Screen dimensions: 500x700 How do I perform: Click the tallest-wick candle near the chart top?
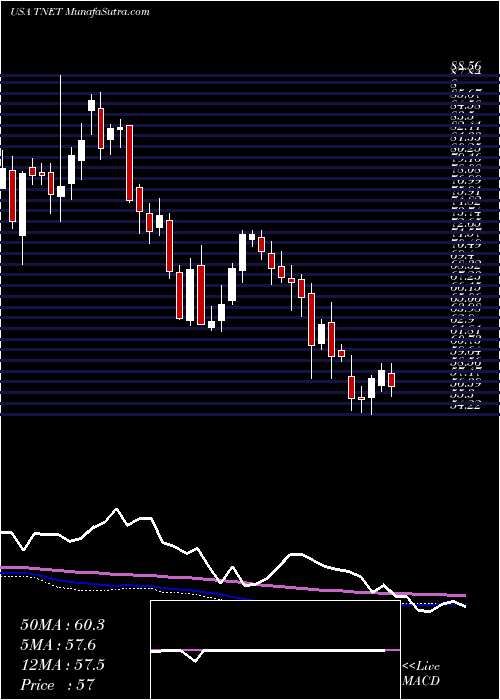click(61, 148)
